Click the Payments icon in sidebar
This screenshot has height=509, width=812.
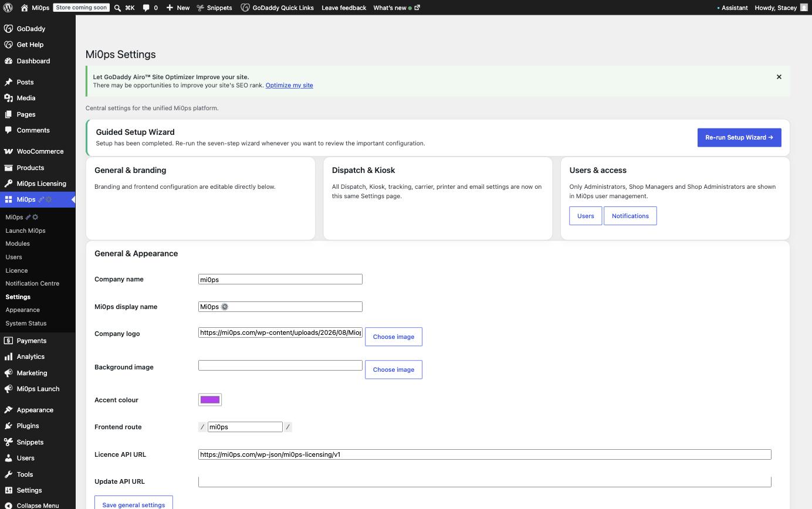[8, 341]
